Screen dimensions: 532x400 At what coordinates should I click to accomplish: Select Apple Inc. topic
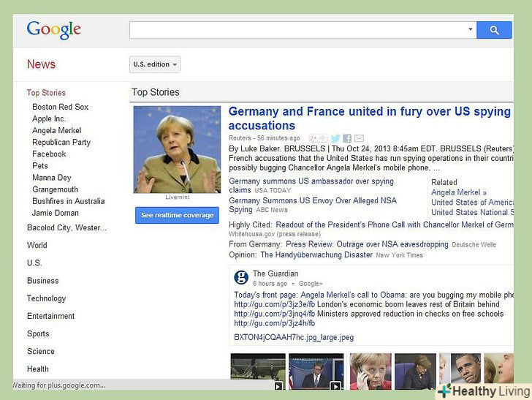(x=49, y=119)
